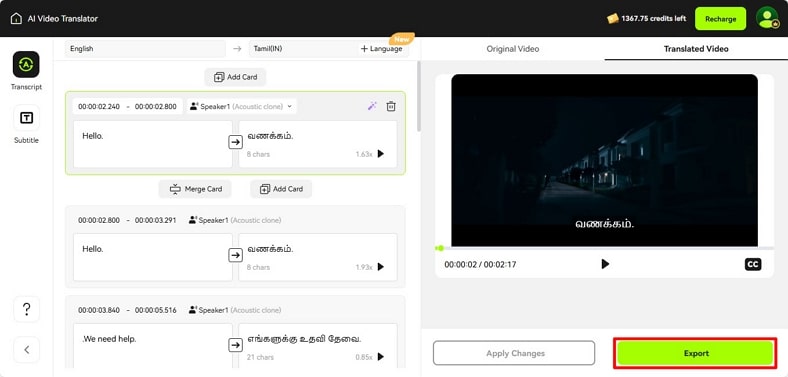
Task: Click the top Add Card button
Action: pos(235,77)
